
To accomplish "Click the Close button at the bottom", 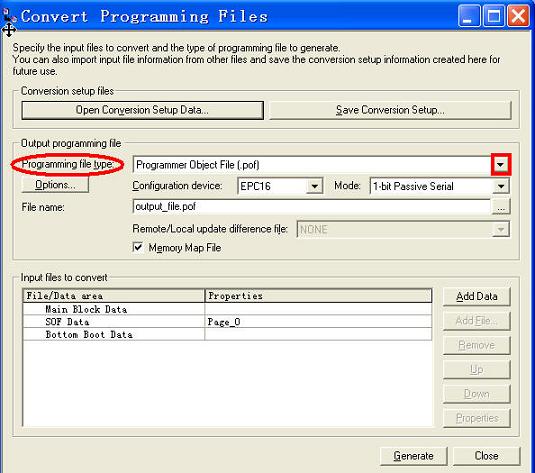I will click(x=486, y=456).
